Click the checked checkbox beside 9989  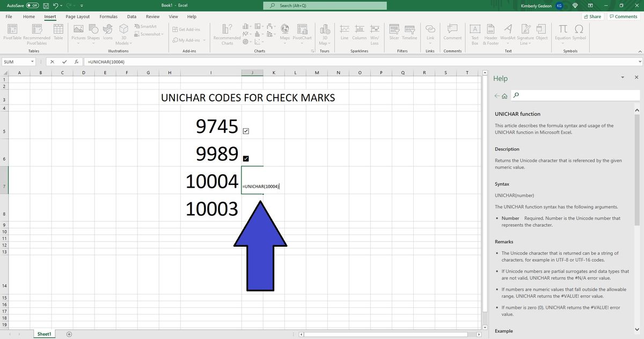[x=246, y=158]
